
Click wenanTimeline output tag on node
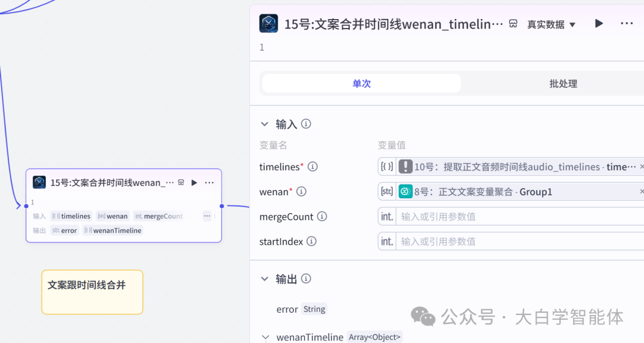click(113, 230)
